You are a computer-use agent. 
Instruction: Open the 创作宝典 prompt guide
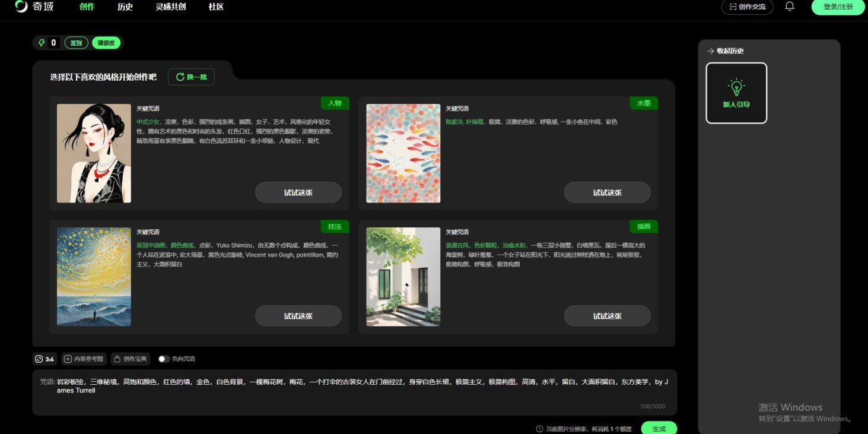pos(130,359)
